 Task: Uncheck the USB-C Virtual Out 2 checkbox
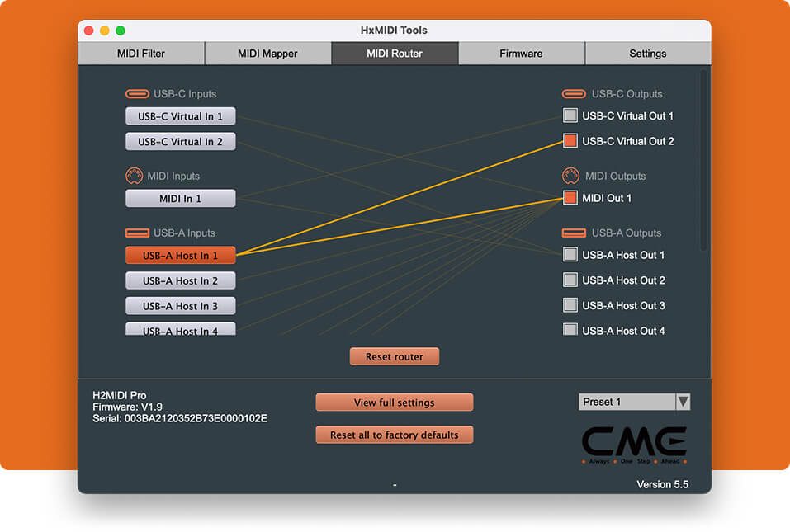(x=570, y=141)
